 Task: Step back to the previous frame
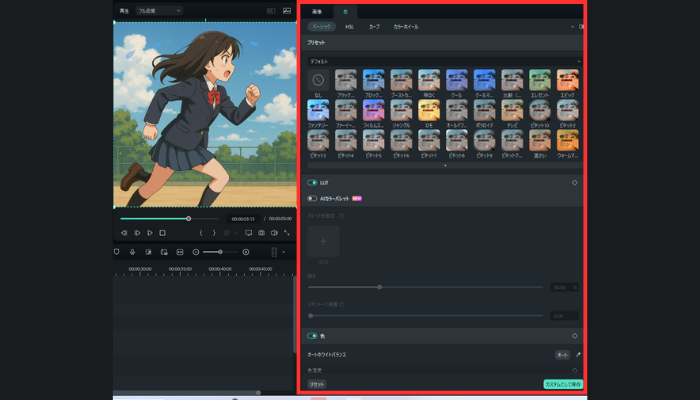point(124,233)
